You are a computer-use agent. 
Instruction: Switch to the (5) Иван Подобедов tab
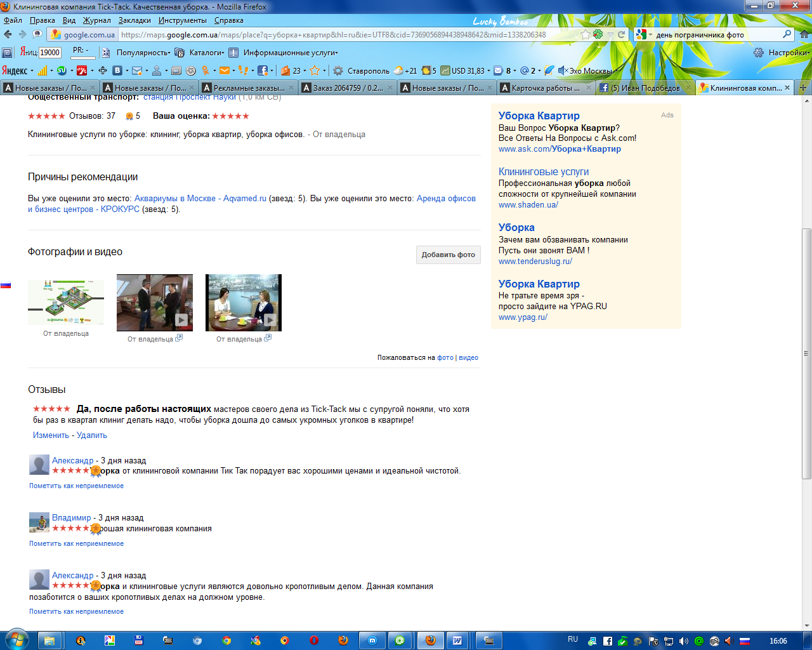(645, 88)
